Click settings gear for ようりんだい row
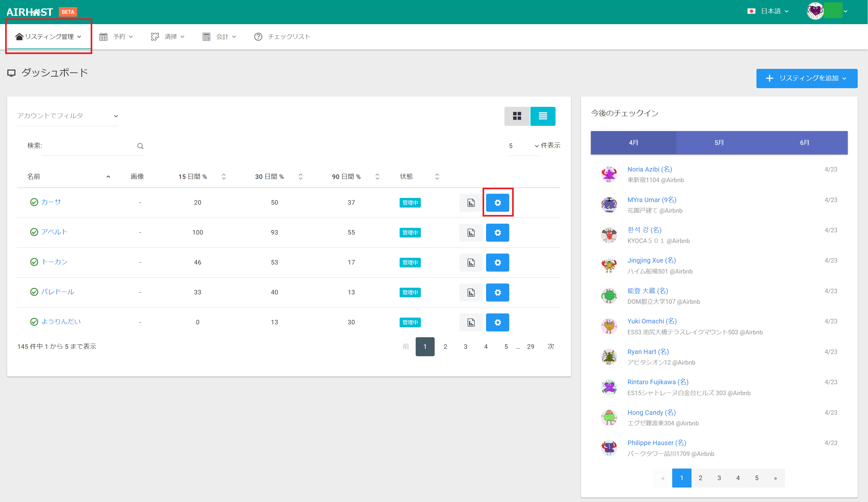The width and height of the screenshot is (868, 502). click(x=497, y=322)
